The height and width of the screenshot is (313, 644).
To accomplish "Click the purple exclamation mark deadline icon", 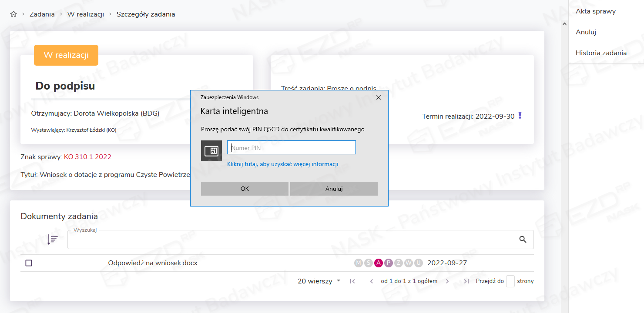I will point(520,116).
